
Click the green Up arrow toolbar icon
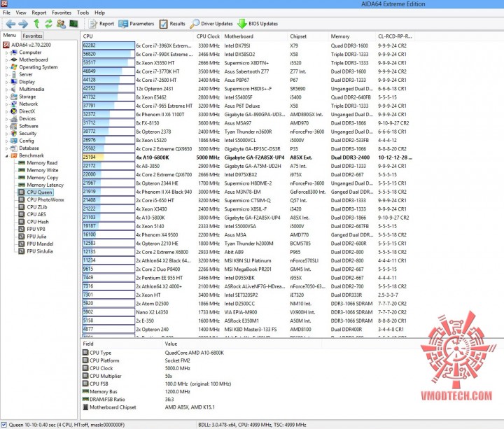click(36, 24)
